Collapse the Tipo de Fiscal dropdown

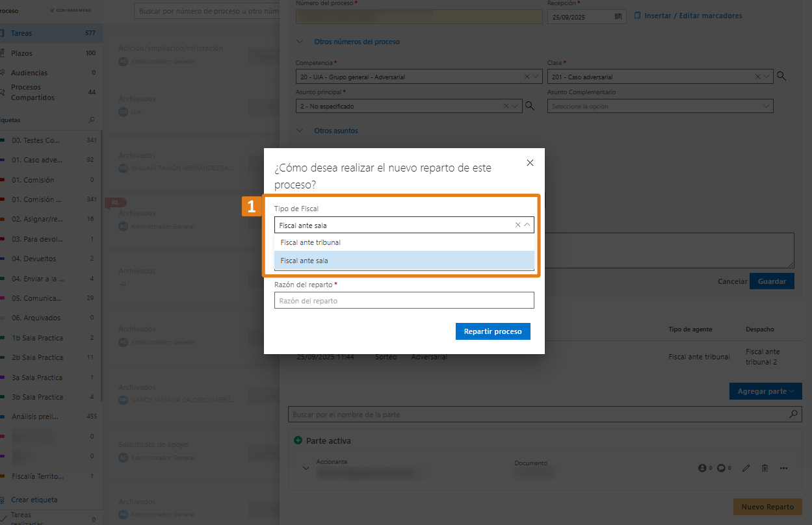click(x=527, y=225)
